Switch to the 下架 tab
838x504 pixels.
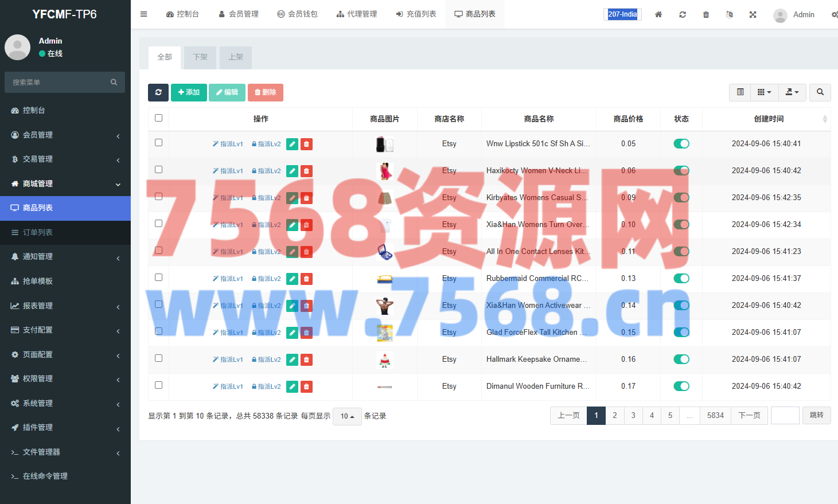pyautogui.click(x=200, y=57)
